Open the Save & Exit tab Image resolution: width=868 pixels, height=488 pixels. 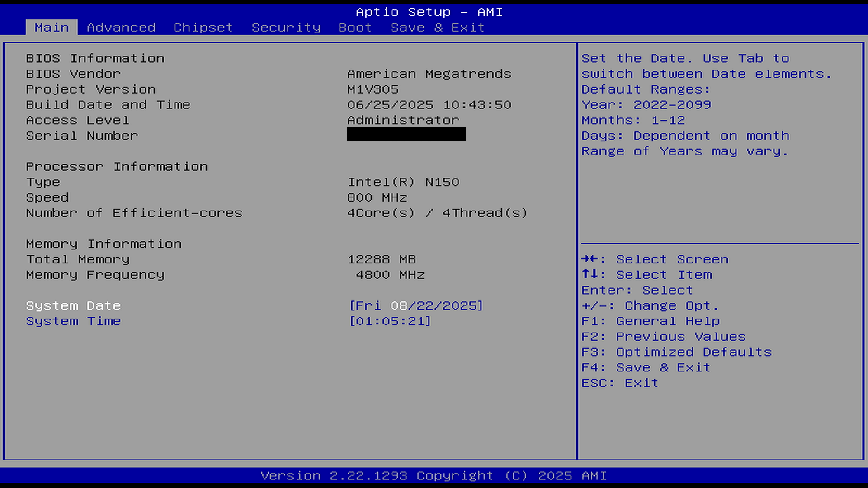click(437, 28)
